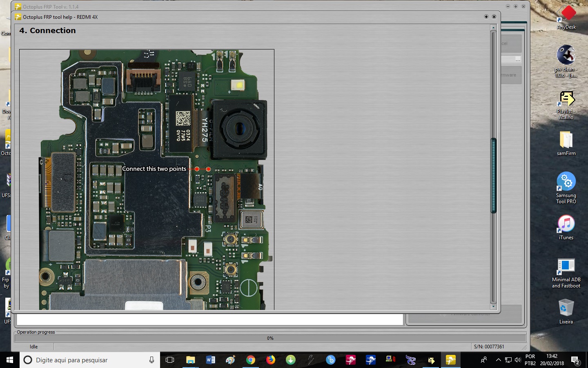Screen dimensions: 588x368
Task: Click the S/N: 00077361 status text
Action: 489,347
